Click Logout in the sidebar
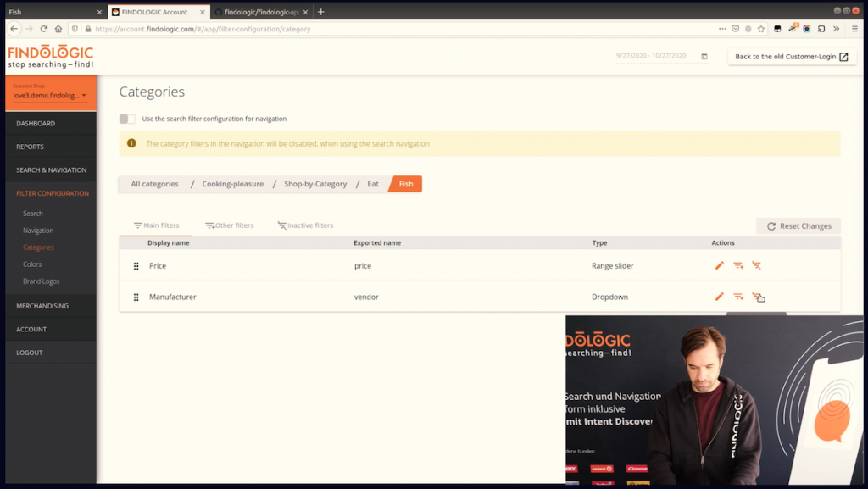The image size is (868, 489). tap(51, 353)
